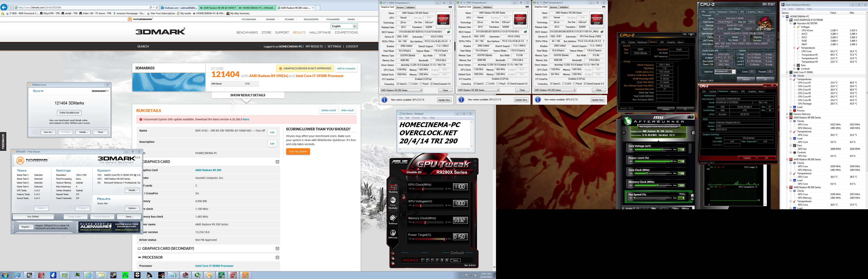
Task: Open the Format menu in Notepad
Action: click(x=415, y=118)
